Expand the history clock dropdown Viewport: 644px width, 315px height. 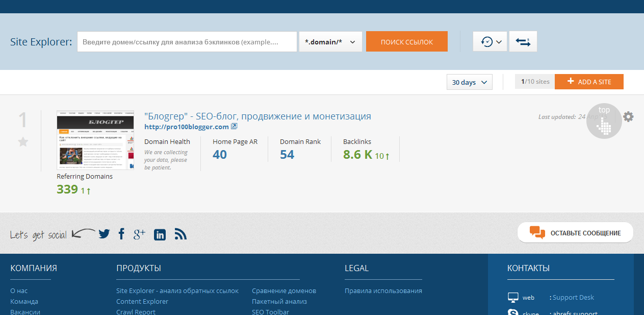click(490, 42)
